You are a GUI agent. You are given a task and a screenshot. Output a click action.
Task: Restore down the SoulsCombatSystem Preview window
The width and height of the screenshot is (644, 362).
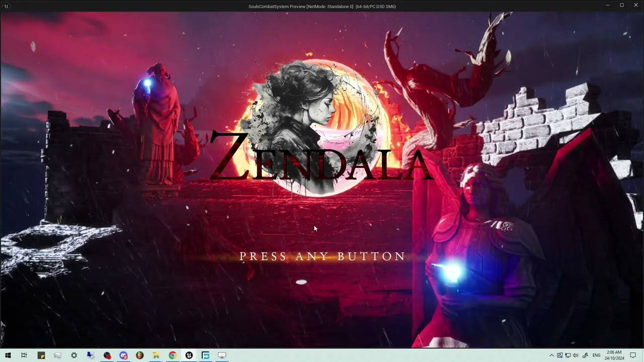pyautogui.click(x=622, y=5)
